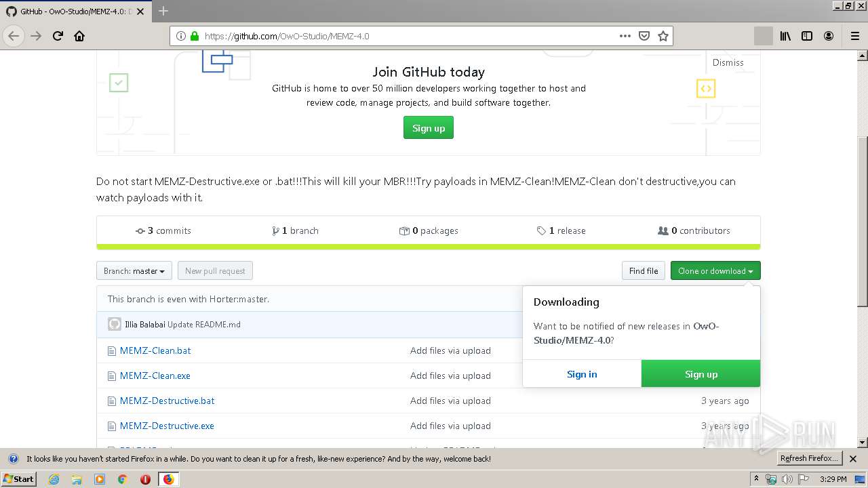Open Opera from the taskbar
Viewport: 868px width, 488px height.
click(x=145, y=479)
